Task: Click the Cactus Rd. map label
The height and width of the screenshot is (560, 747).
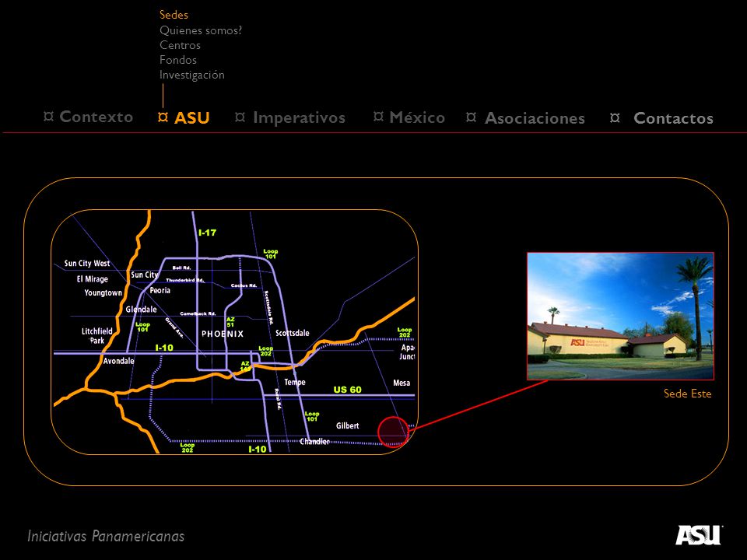Action: (244, 285)
